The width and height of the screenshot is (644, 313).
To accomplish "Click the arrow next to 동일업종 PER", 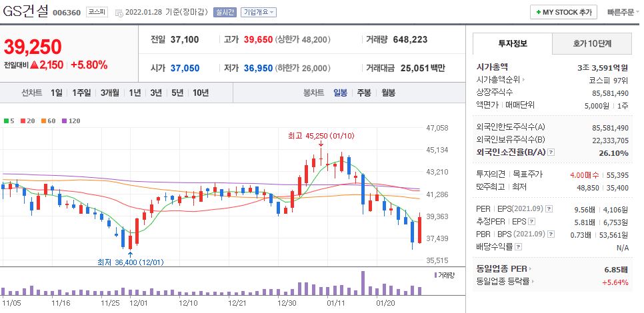I will pos(530,269).
